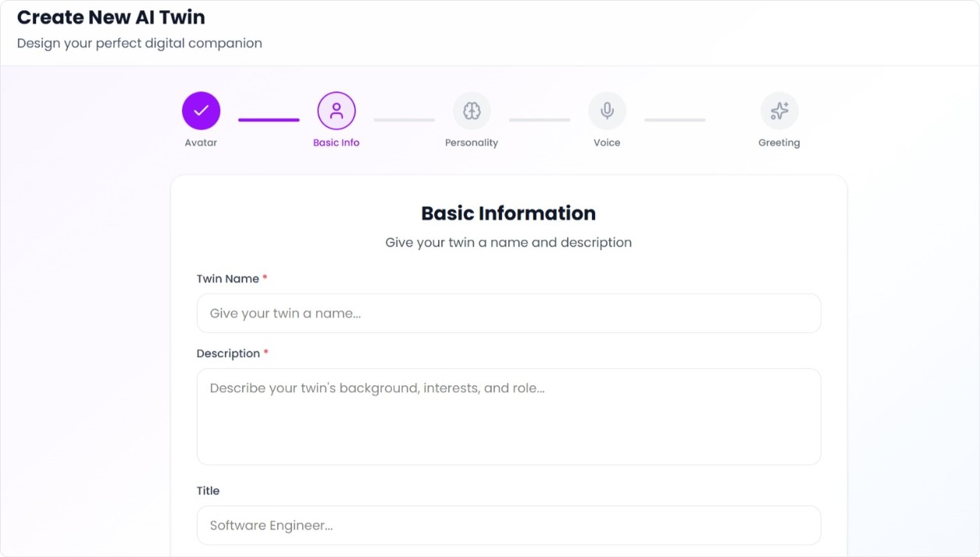
Task: Select the Basic Info person icon
Action: pyautogui.click(x=337, y=111)
